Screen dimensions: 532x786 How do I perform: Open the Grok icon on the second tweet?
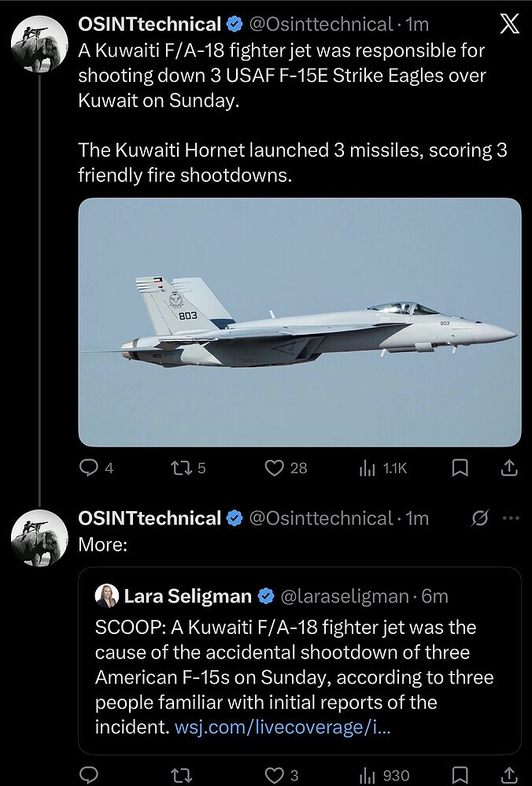(478, 517)
